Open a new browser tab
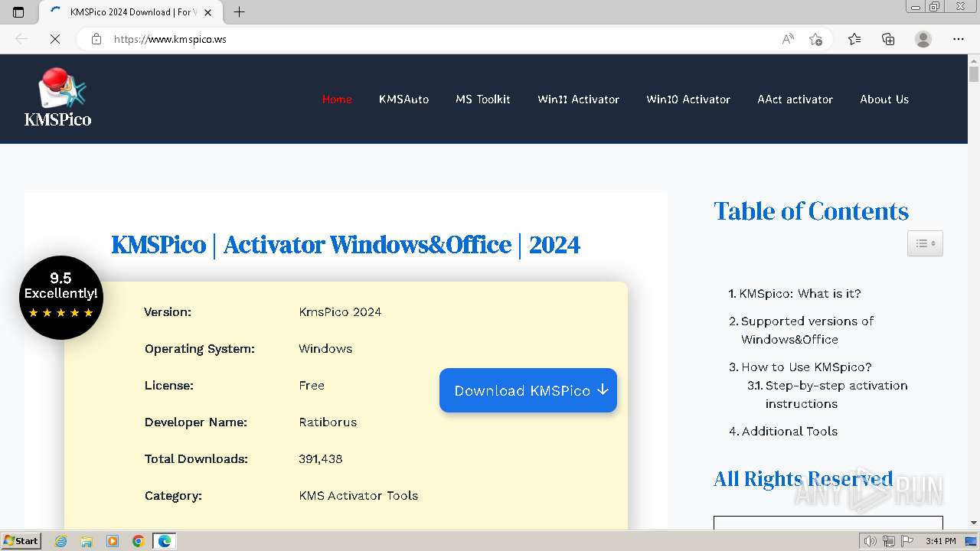Image resolution: width=980 pixels, height=551 pixels. [x=239, y=12]
